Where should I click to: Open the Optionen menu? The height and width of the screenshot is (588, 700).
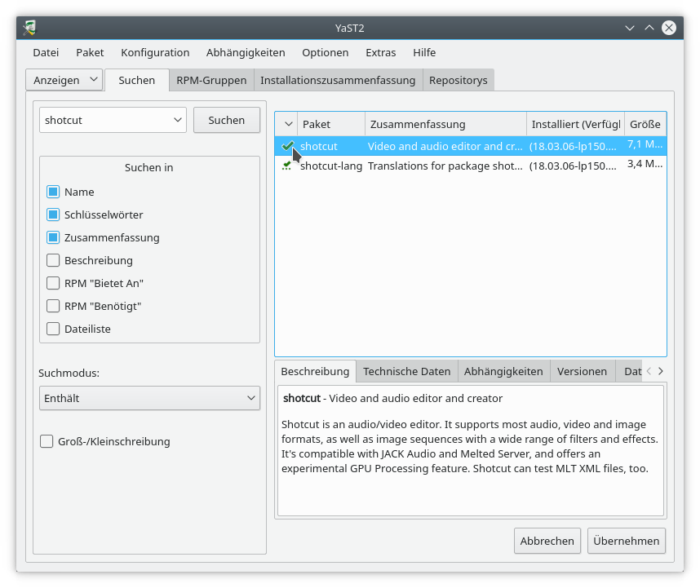pos(326,53)
